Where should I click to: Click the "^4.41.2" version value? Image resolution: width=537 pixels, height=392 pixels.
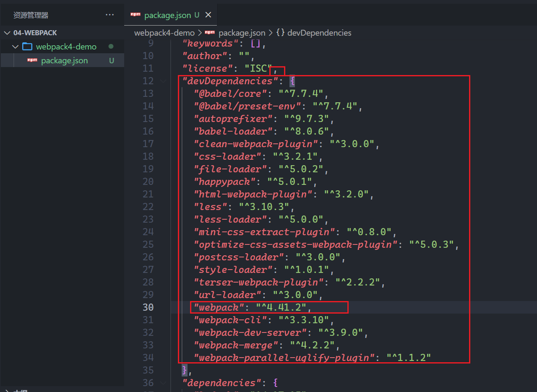pyautogui.click(x=281, y=307)
